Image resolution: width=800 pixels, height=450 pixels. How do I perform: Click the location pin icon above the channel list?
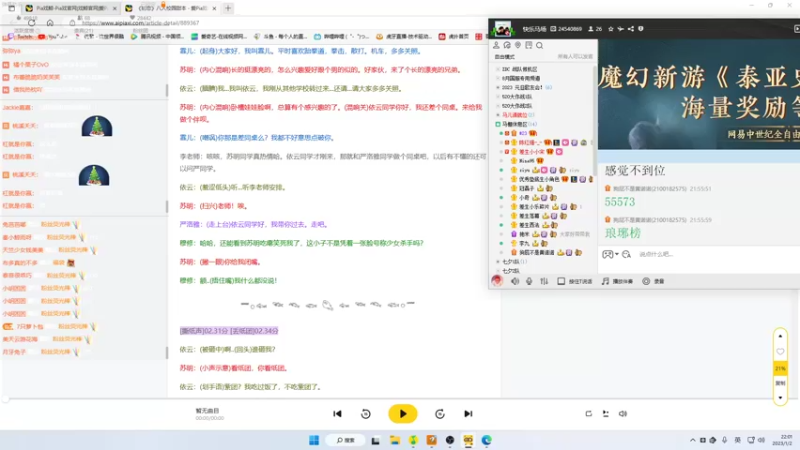tap(518, 45)
